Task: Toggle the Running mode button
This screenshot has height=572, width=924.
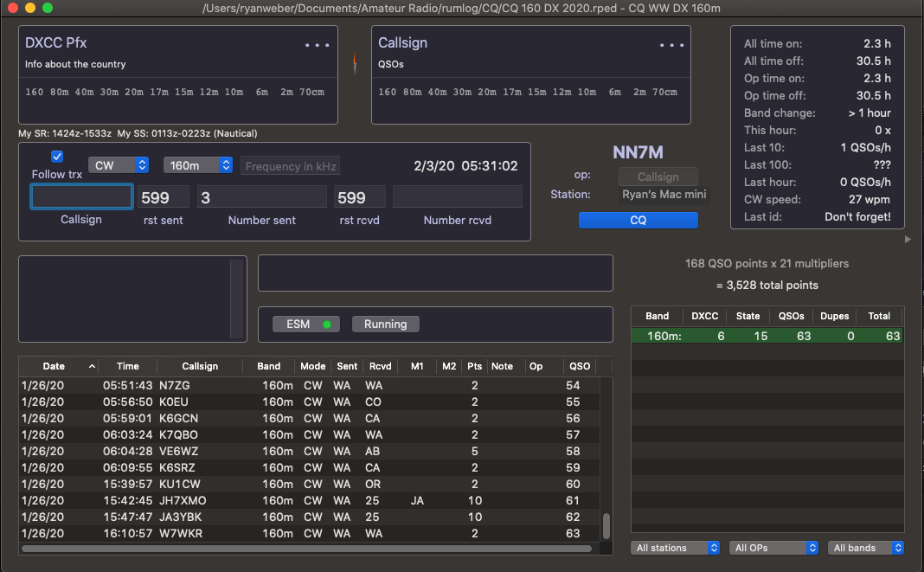Action: 385,325
